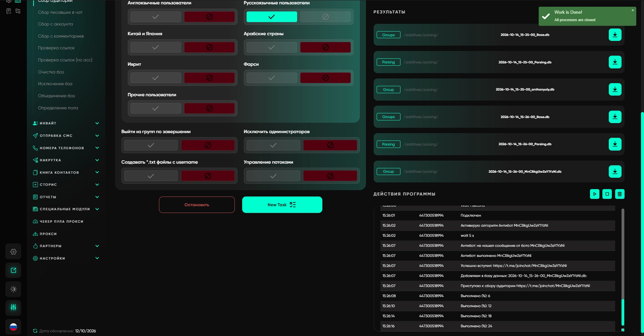Enable Исключить администраторов checkmark option

(273, 145)
